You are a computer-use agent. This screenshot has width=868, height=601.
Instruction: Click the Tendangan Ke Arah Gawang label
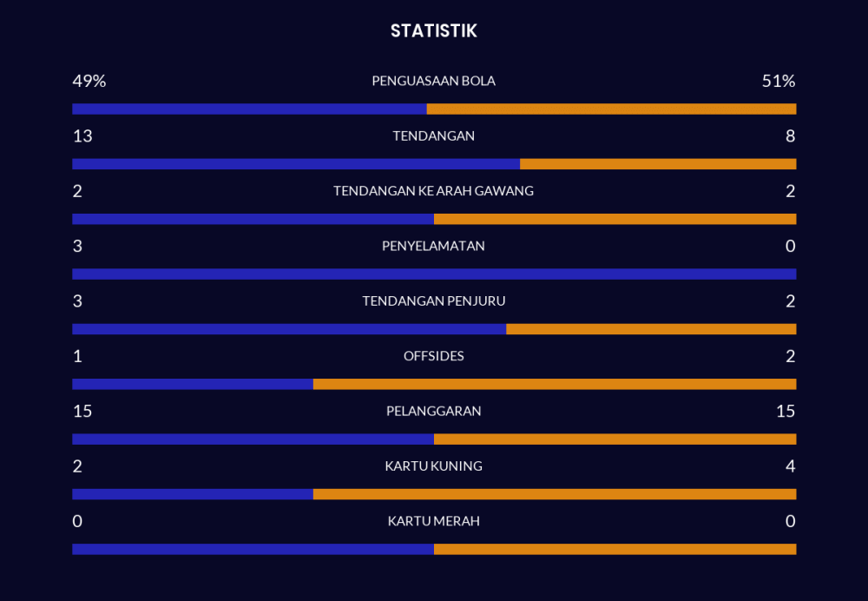(x=433, y=191)
